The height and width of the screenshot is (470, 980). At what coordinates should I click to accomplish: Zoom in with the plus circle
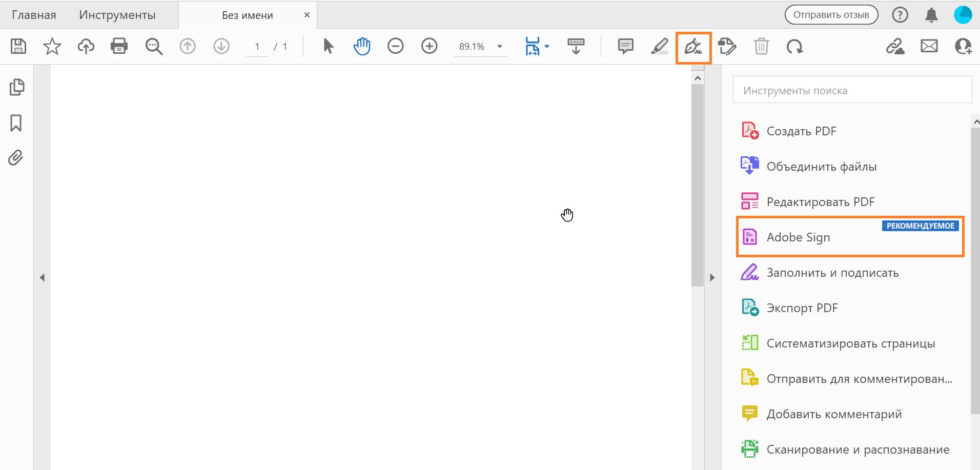(430, 46)
